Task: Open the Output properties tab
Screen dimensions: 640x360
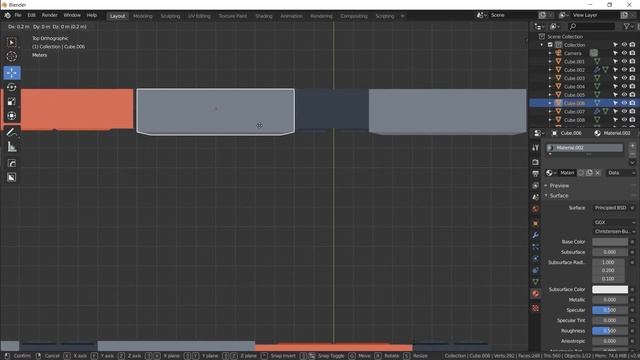Action: pos(535,174)
